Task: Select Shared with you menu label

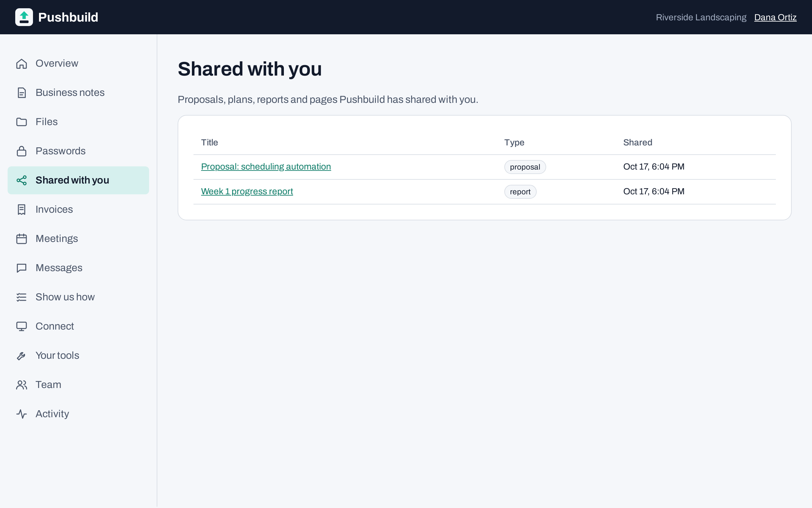Action: [x=72, y=180]
